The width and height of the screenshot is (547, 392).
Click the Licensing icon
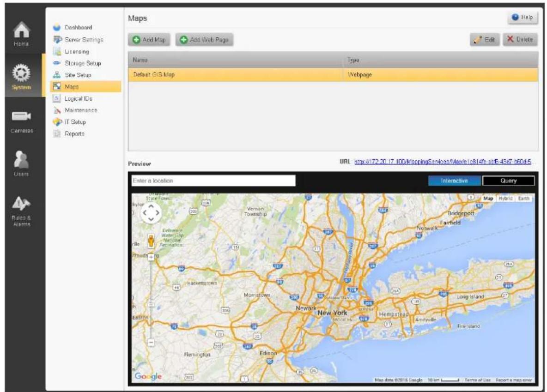click(57, 51)
